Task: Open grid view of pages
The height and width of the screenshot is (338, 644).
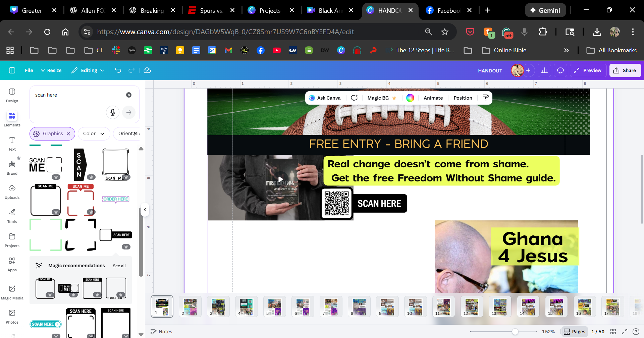Action: click(x=613, y=332)
